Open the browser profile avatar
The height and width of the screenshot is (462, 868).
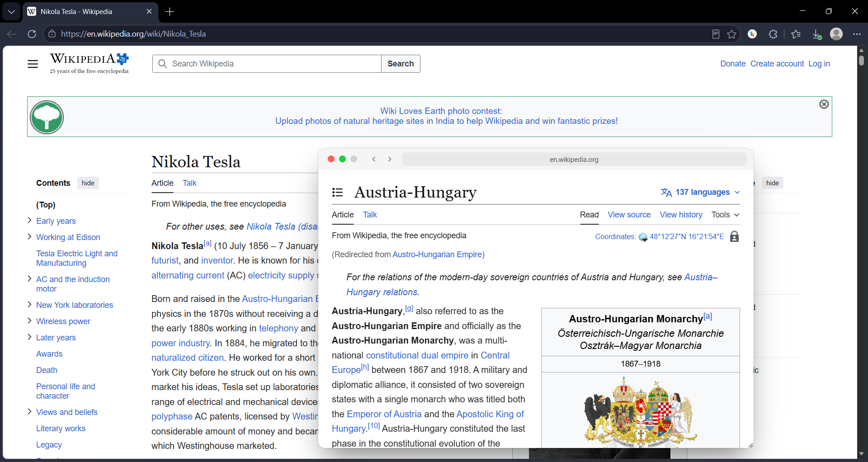pos(836,34)
